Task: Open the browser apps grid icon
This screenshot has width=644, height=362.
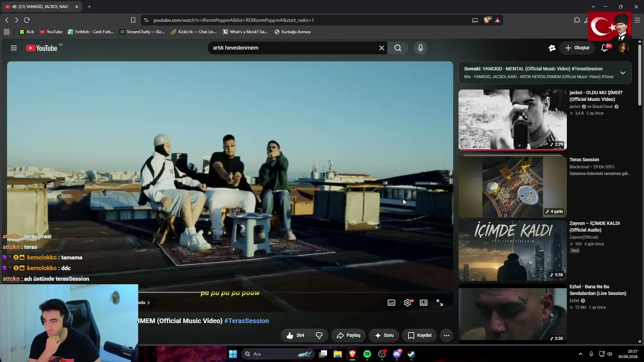Action: tap(7, 32)
